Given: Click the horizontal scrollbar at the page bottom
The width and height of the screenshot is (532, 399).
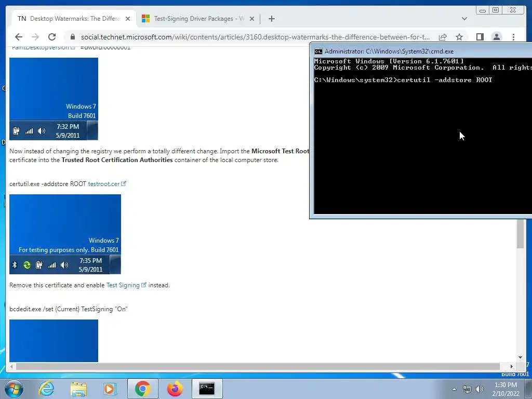Looking at the screenshot, I should (258, 366).
